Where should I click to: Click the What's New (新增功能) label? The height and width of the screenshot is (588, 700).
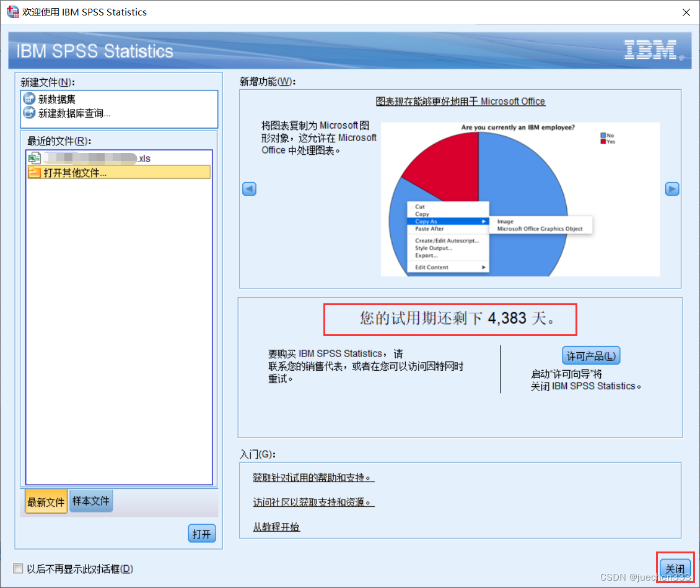click(268, 82)
